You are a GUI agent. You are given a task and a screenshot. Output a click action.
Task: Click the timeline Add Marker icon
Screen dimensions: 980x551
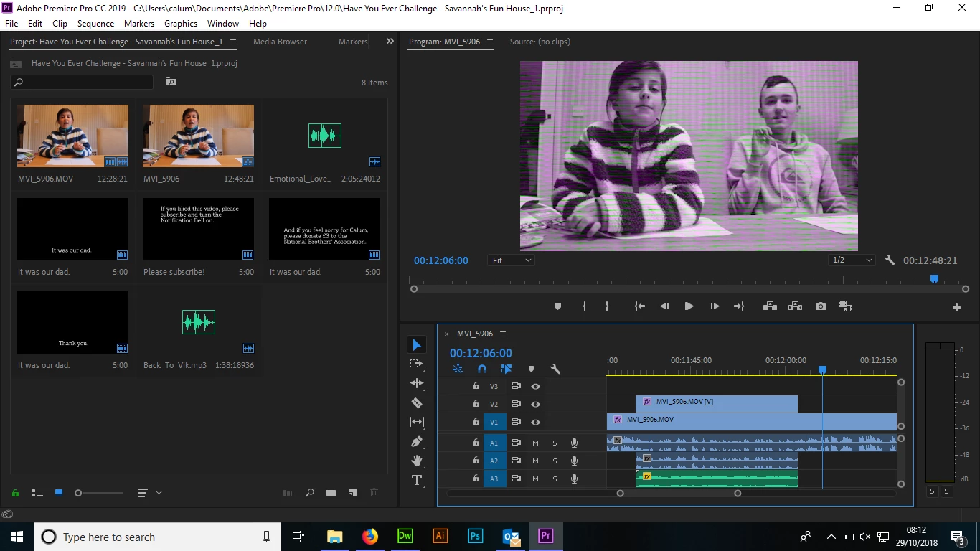click(531, 369)
